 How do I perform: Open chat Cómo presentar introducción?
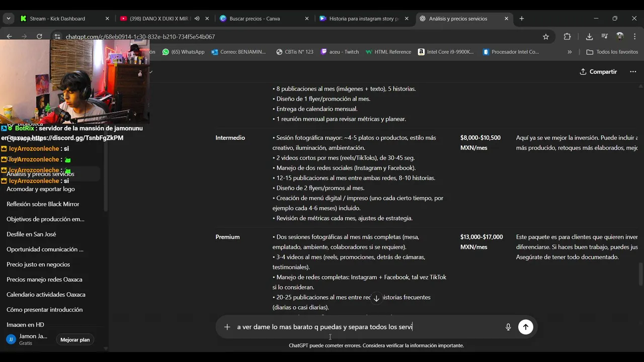44,310
